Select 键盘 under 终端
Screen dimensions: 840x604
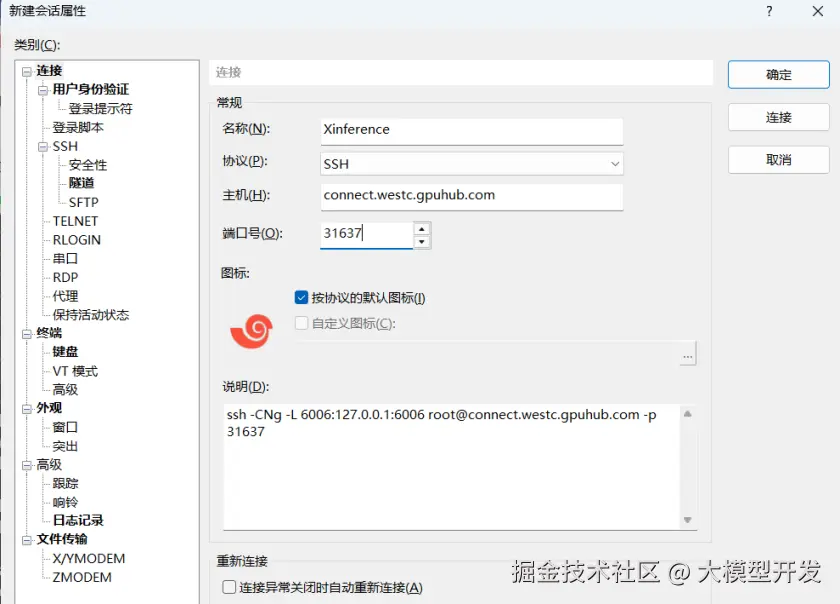coord(65,352)
